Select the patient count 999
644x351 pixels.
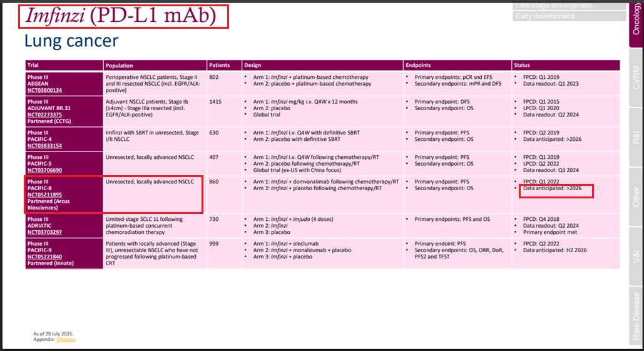[x=214, y=244]
